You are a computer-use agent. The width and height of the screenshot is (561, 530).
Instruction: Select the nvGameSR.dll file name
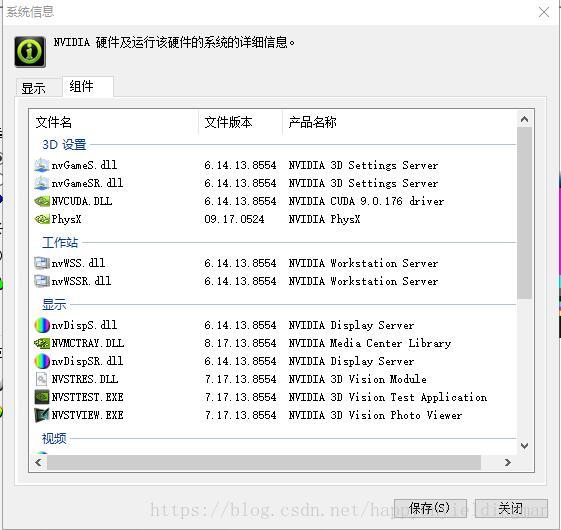tap(87, 183)
